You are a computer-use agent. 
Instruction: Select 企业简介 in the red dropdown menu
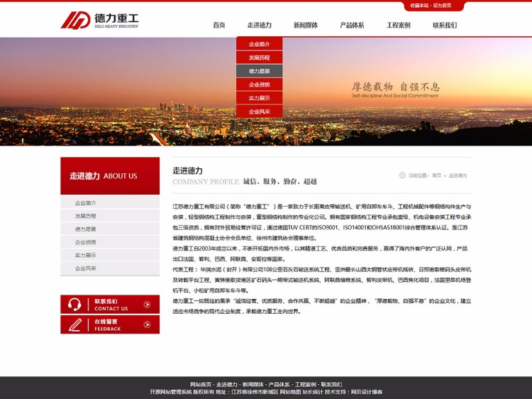click(x=259, y=44)
